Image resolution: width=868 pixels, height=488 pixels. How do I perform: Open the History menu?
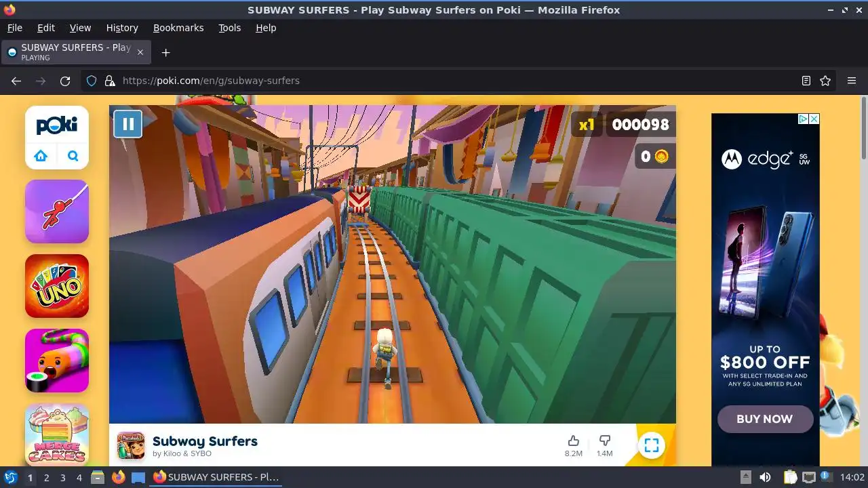coord(122,28)
